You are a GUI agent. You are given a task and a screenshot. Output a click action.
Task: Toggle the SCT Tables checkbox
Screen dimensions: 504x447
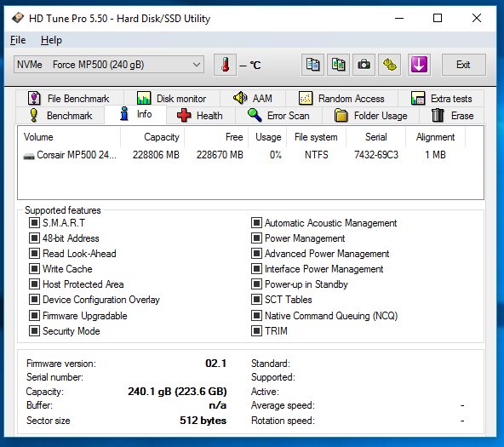(256, 299)
